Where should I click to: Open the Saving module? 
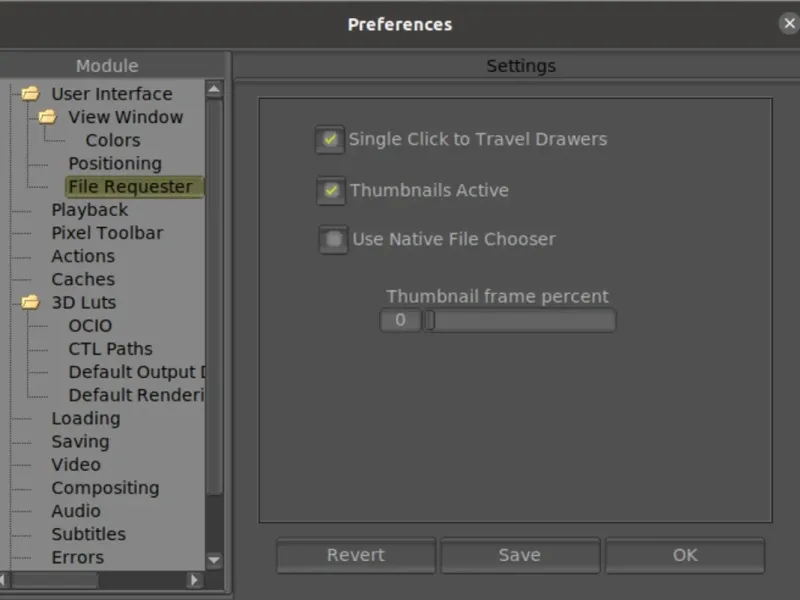(x=80, y=441)
